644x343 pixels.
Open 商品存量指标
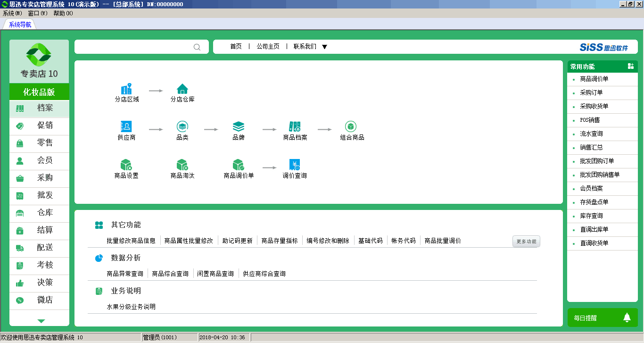tap(280, 241)
